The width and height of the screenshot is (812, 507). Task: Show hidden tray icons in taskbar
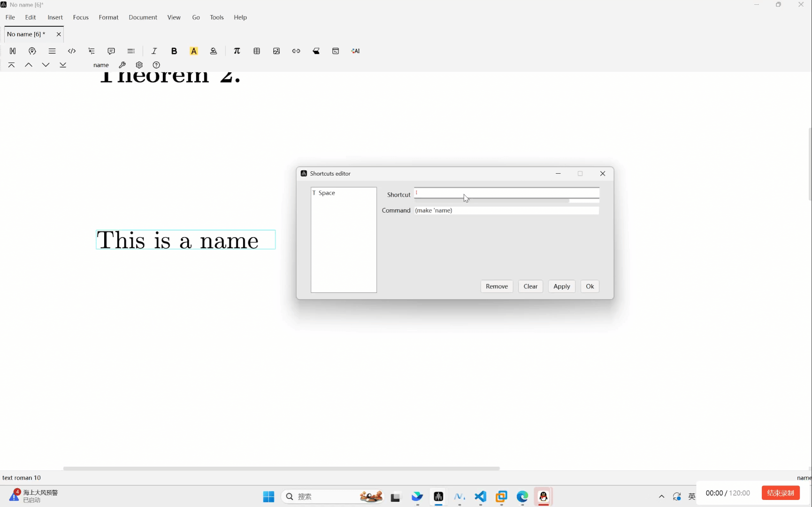(x=661, y=496)
